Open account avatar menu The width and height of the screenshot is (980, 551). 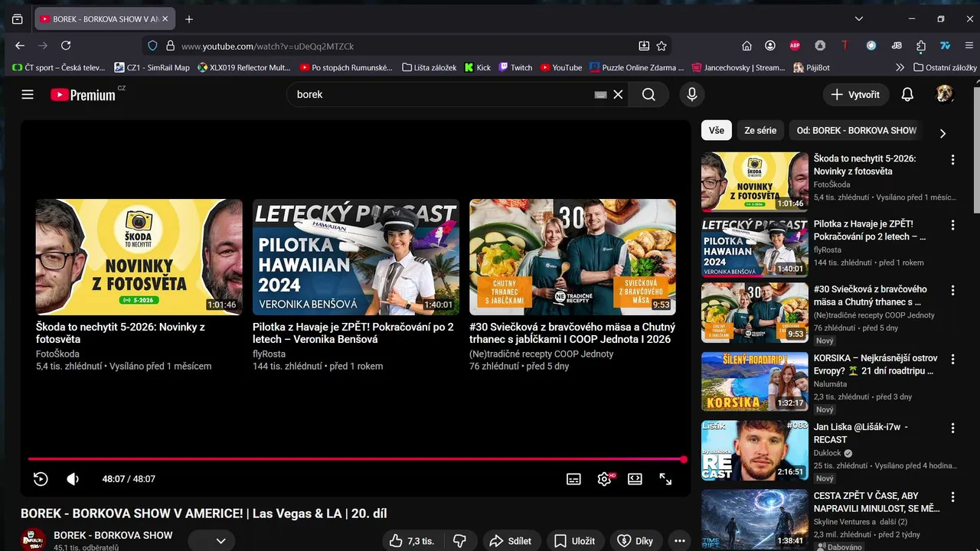point(945,95)
